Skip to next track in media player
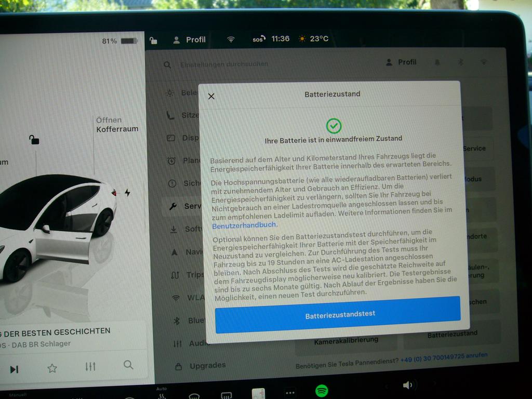Image resolution: width=532 pixels, height=399 pixels. pyautogui.click(x=14, y=369)
